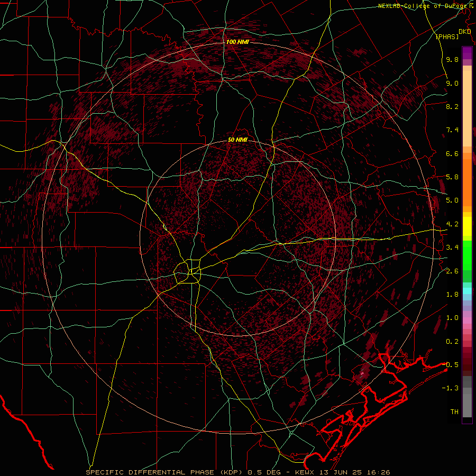This screenshot has height=476, width=476.
Task: Pick the yellow segment of the color bar
Action: click(x=467, y=226)
